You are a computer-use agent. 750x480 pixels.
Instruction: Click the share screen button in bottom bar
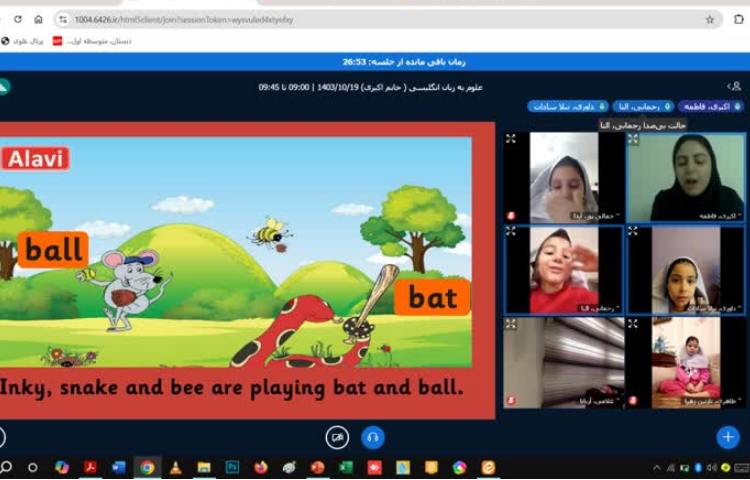[x=338, y=437]
